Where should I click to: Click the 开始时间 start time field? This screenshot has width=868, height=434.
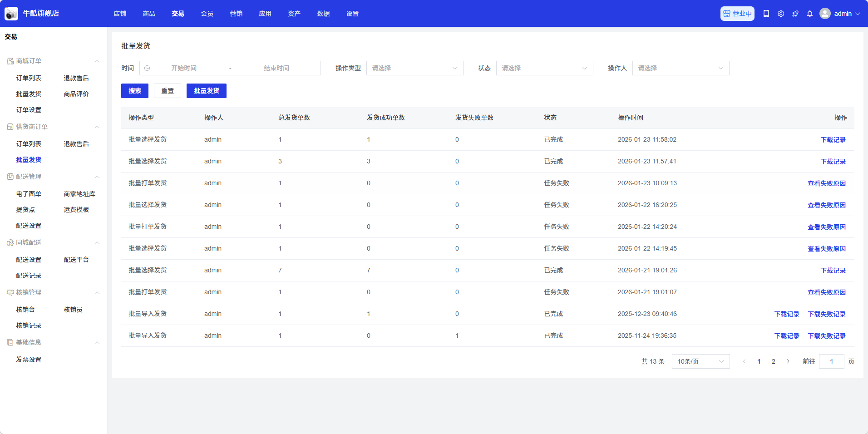click(x=184, y=68)
